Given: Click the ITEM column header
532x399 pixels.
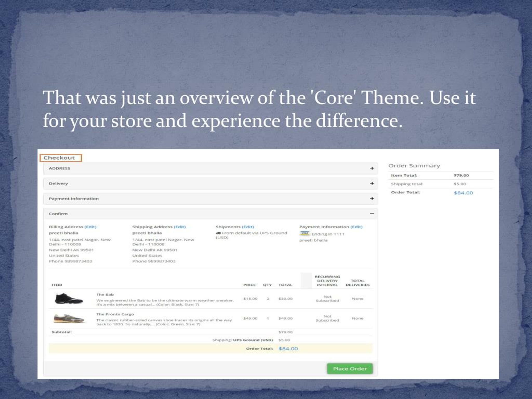Looking at the screenshot, I should click(57, 285).
